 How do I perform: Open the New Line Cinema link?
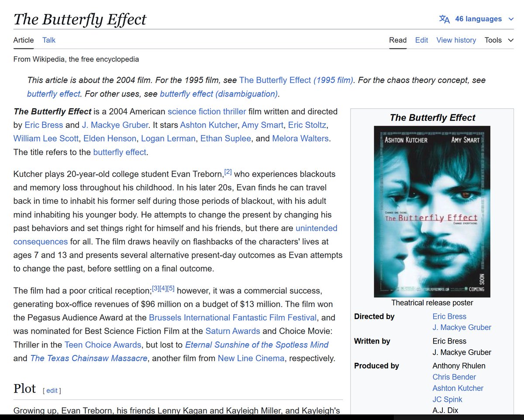251,358
